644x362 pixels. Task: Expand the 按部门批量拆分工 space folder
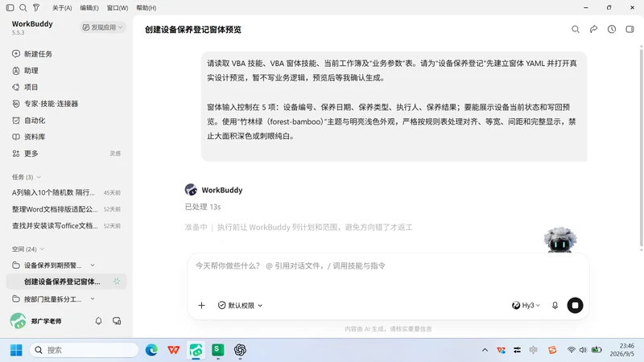click(x=93, y=298)
